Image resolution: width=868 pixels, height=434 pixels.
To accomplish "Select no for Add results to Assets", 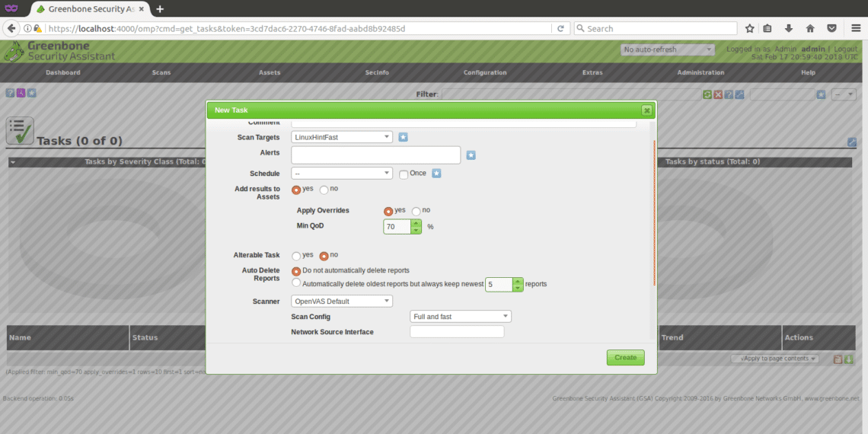I will 324,190.
